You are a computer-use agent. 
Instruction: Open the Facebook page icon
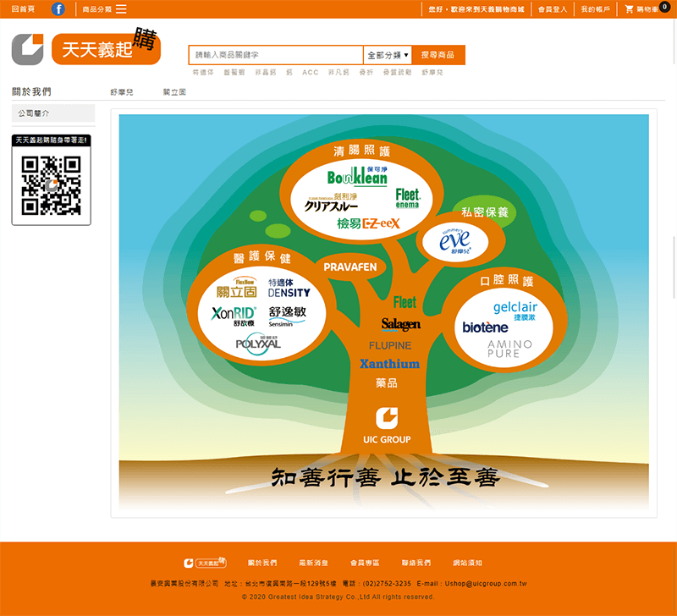[x=58, y=9]
